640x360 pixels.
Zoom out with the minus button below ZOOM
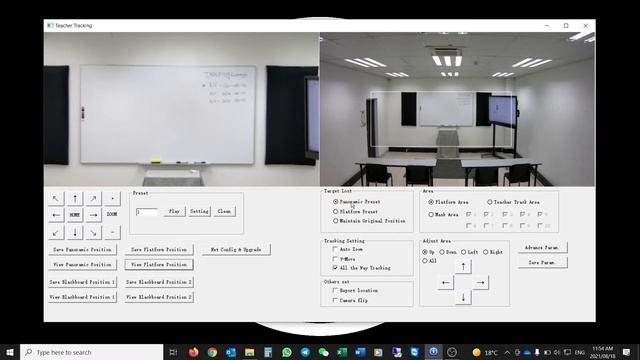112,233
